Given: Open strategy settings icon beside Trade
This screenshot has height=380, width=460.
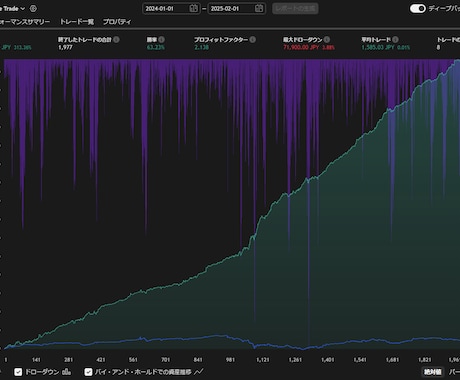Looking at the screenshot, I should click(33, 9).
